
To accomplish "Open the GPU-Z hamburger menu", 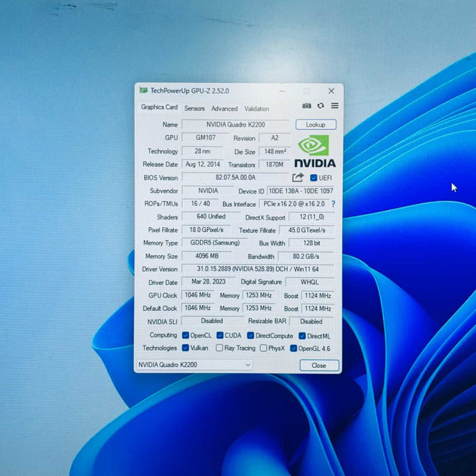I will 335,105.
